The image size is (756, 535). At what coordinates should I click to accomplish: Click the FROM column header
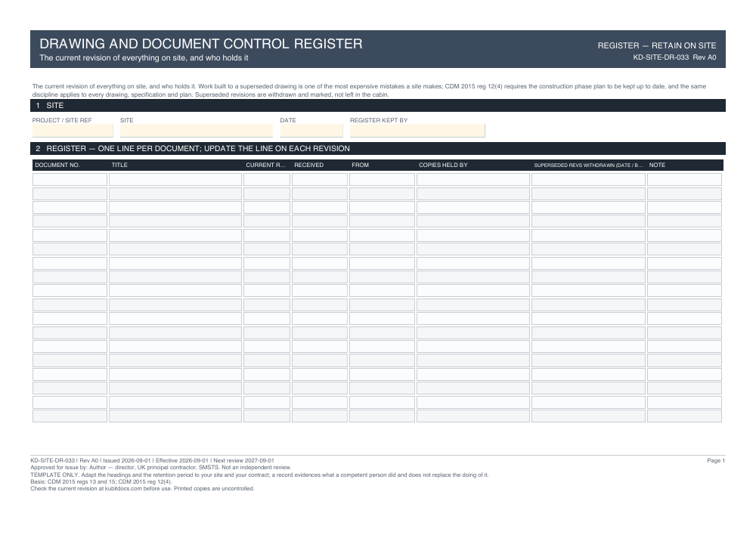tap(360, 165)
